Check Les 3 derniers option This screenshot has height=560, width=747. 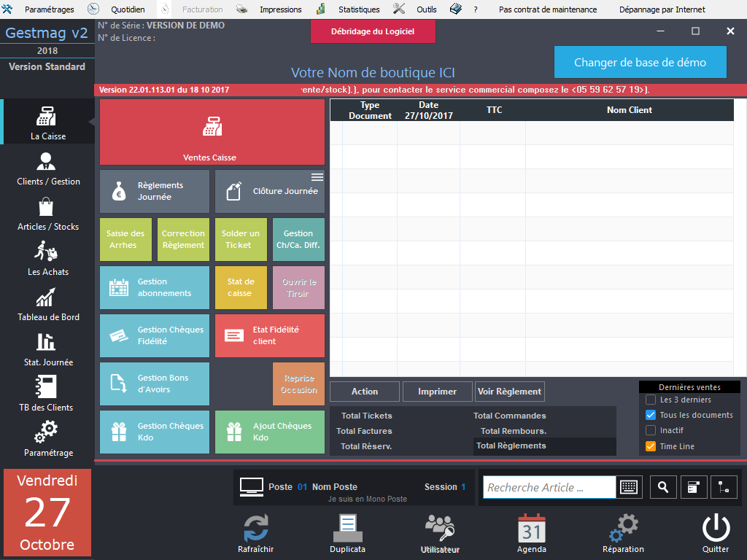[x=651, y=400]
